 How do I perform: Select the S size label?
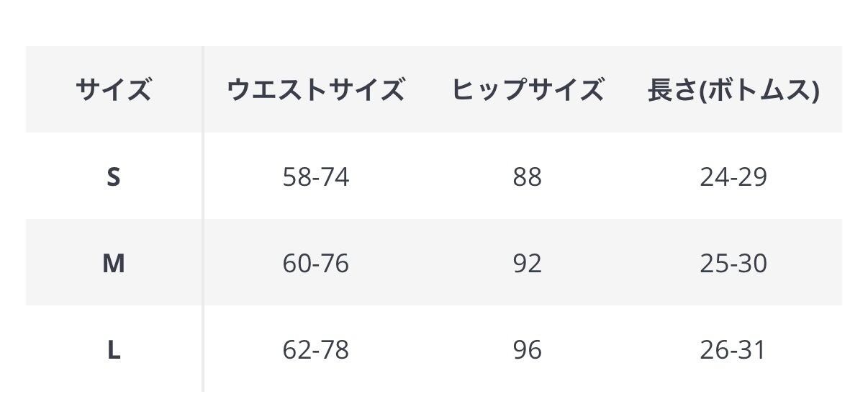pos(114,176)
